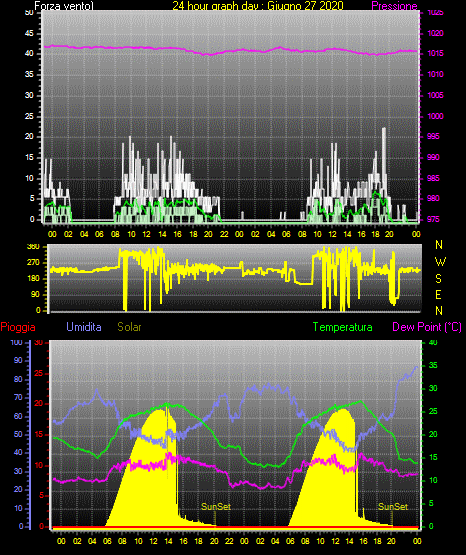Screen dimensions: 466x555
Task: Click temperature axis value 5
Action: (x=431, y=503)
